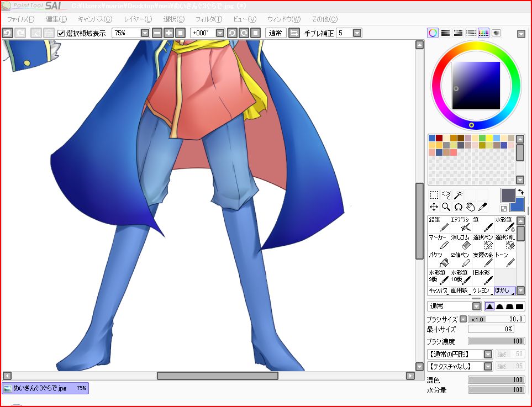Rotate the canvas counterclockwise

coord(232,33)
